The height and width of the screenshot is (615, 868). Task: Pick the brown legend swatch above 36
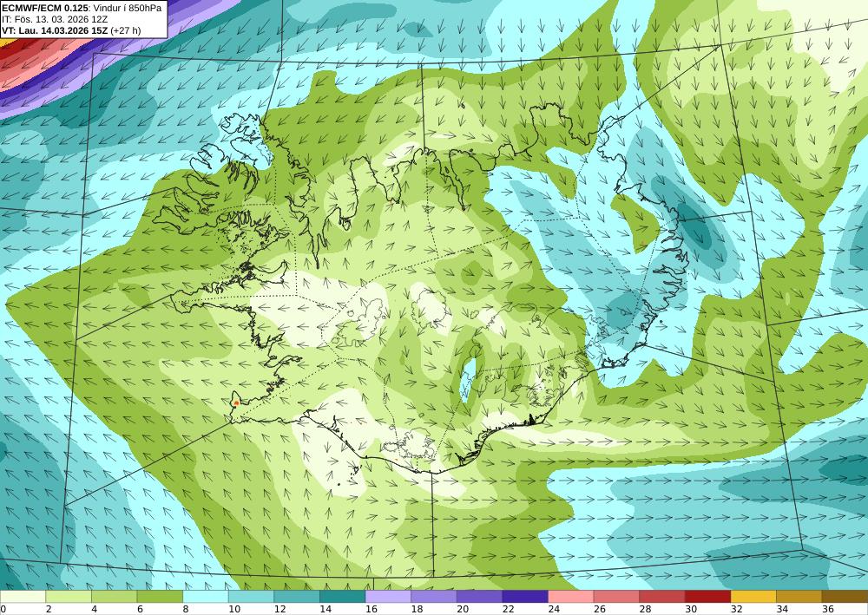click(845, 597)
